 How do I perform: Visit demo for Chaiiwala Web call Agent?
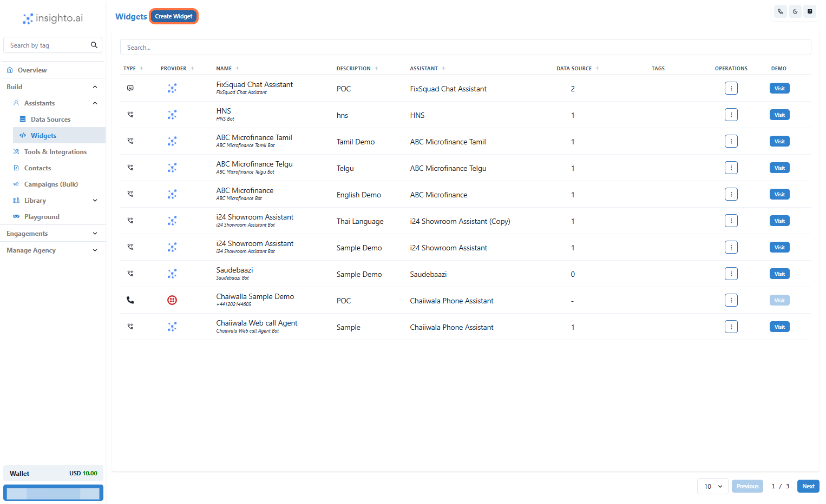(779, 327)
